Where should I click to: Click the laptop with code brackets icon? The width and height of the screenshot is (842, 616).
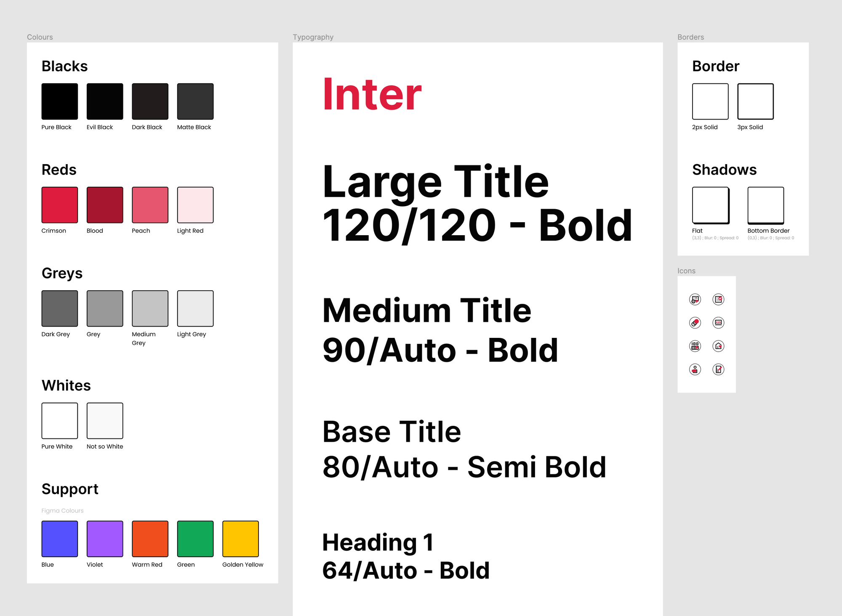click(718, 323)
